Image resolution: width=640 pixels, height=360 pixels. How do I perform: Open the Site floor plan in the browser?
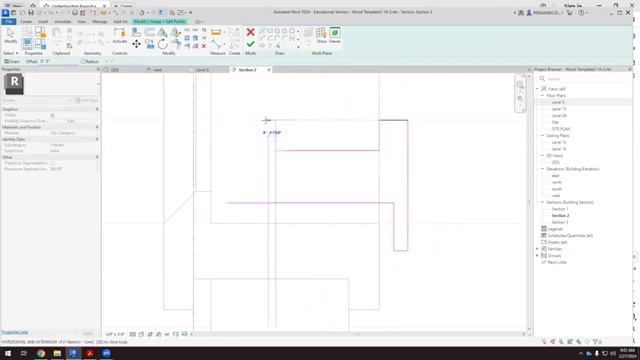pyautogui.click(x=555, y=122)
